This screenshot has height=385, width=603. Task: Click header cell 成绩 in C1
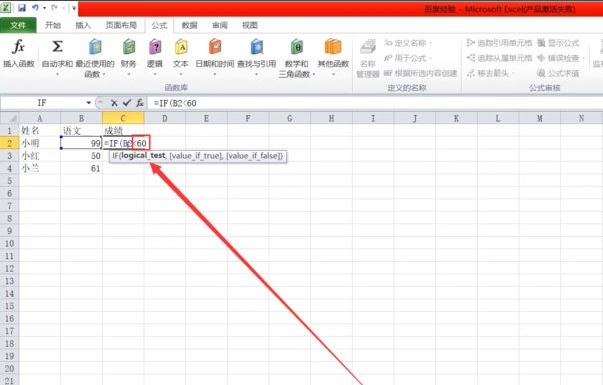coord(123,131)
